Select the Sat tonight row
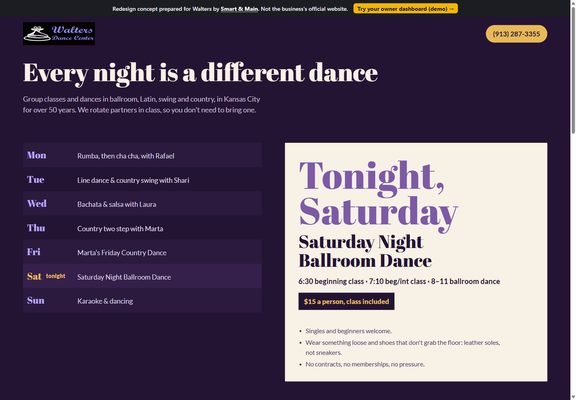Viewport: 576px width, 400px height. pos(142,277)
